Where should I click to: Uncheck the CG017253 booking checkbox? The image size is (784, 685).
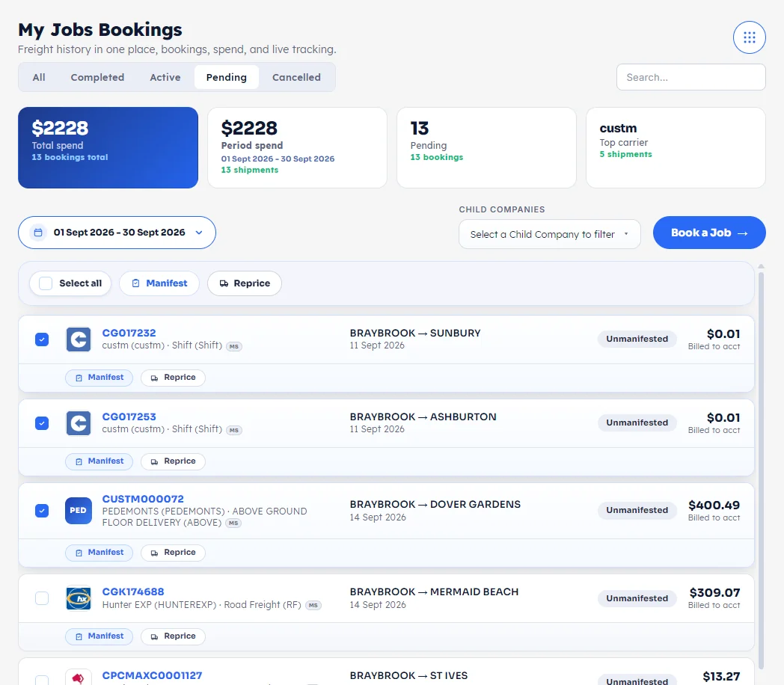pyautogui.click(x=42, y=423)
